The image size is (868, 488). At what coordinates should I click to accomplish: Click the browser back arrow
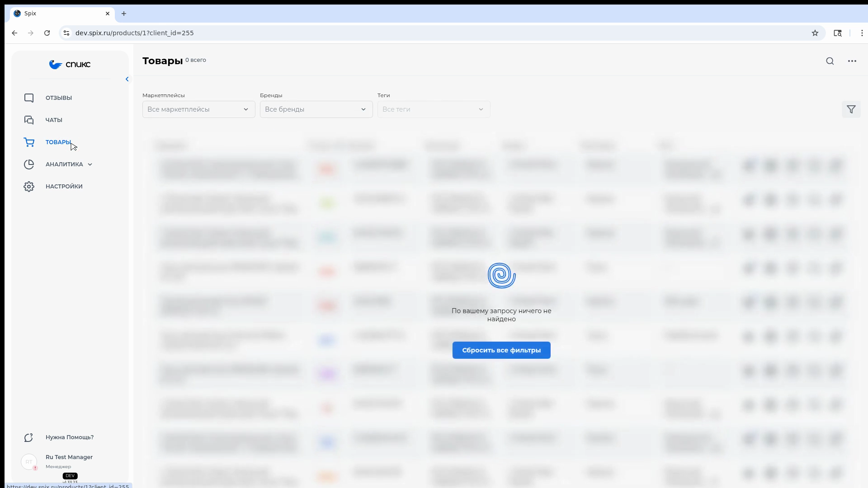tap(14, 33)
